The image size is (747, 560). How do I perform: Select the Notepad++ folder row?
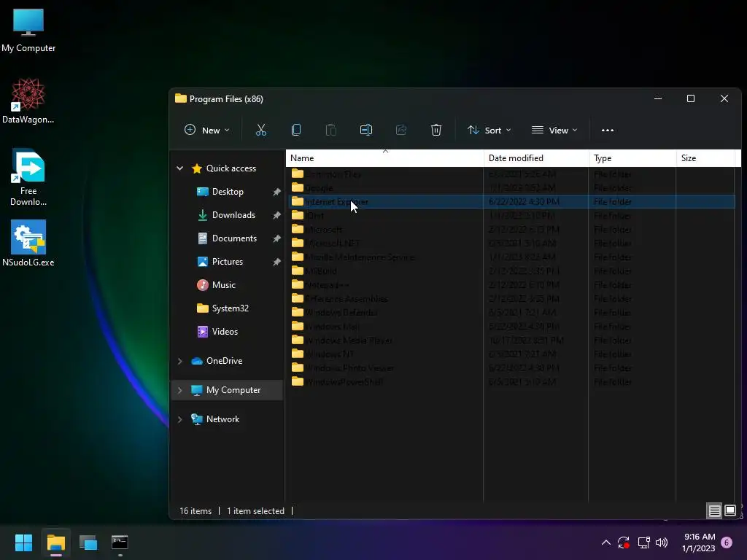click(511, 285)
